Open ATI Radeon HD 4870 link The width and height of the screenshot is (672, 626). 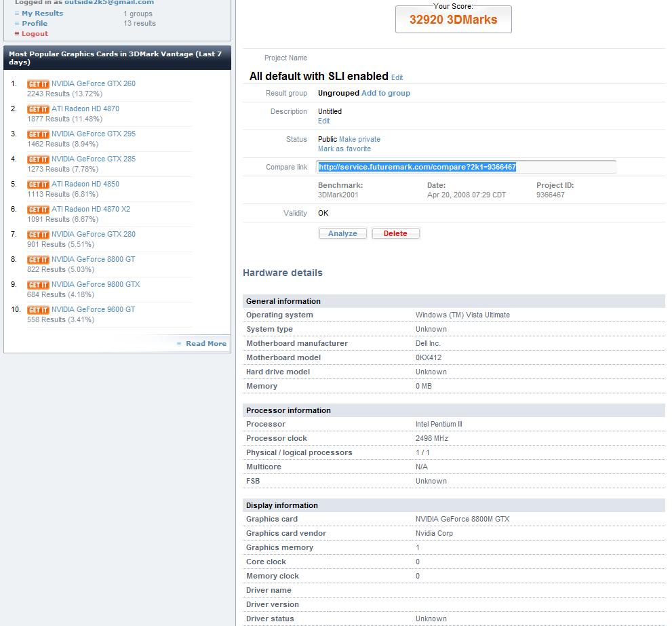coord(85,109)
